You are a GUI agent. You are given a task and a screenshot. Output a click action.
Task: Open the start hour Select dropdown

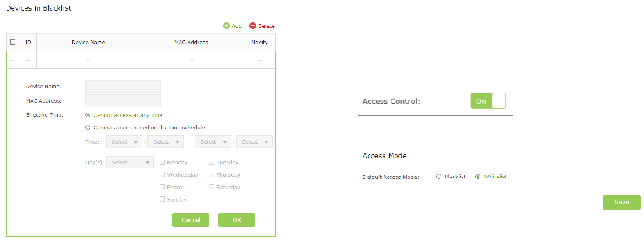click(x=124, y=142)
